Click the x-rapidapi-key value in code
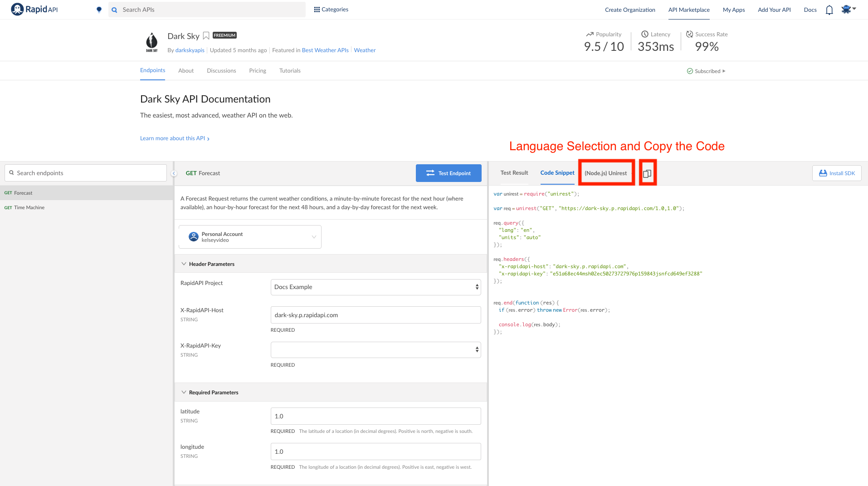 tap(626, 274)
